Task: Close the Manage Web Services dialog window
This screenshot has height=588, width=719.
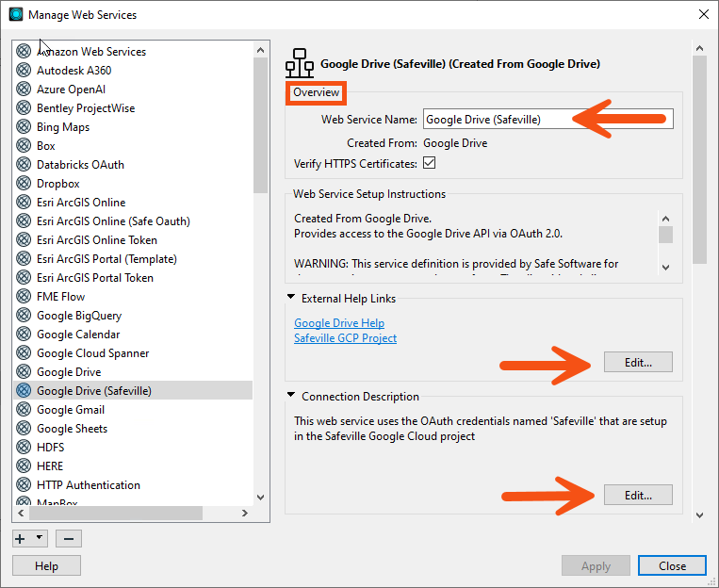Action: [703, 14]
